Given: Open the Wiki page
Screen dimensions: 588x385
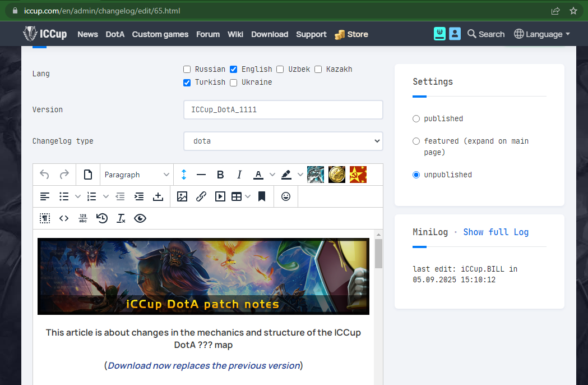Looking at the screenshot, I should [235, 34].
